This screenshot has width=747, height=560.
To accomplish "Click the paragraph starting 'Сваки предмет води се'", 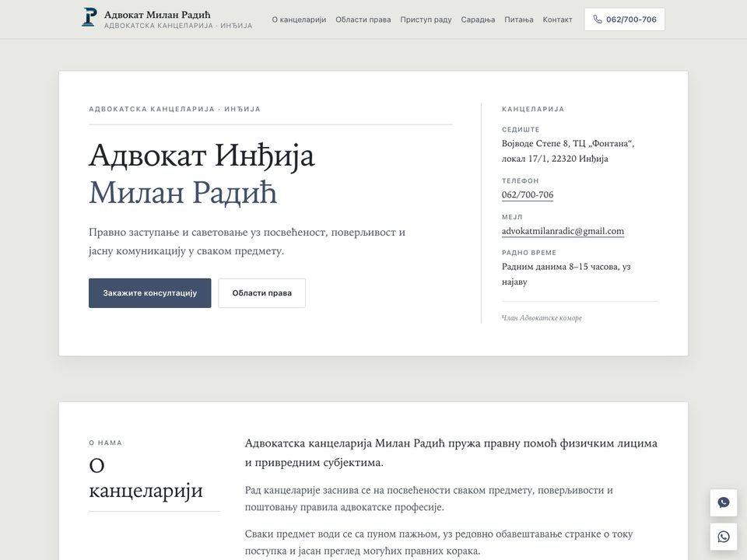I will [439, 542].
